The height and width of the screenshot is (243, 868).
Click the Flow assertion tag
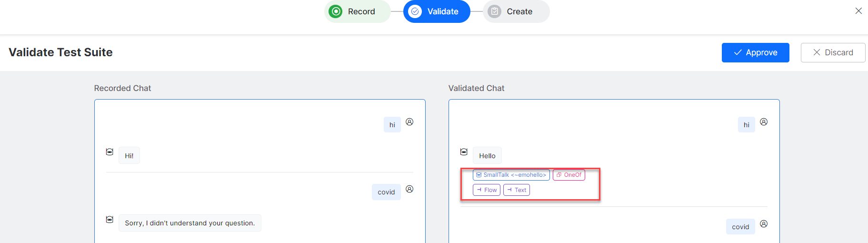pyautogui.click(x=486, y=190)
